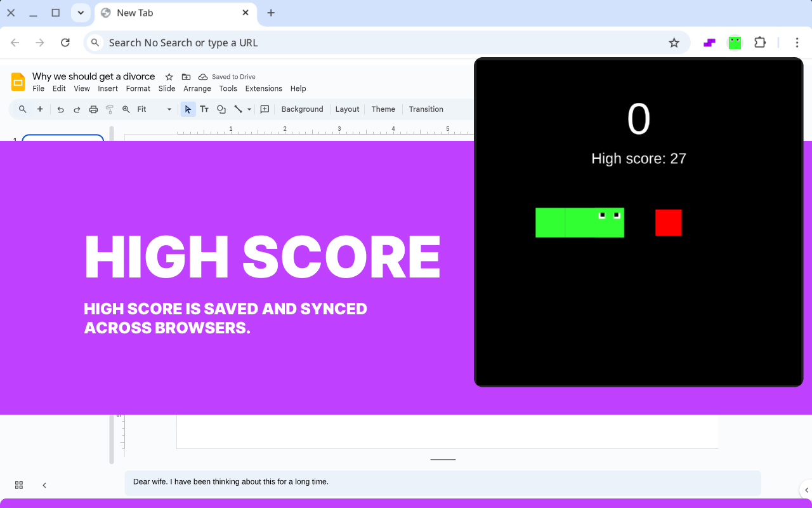
Task: Click the purple extension icon in Chrome toolbar
Action: 710,43
